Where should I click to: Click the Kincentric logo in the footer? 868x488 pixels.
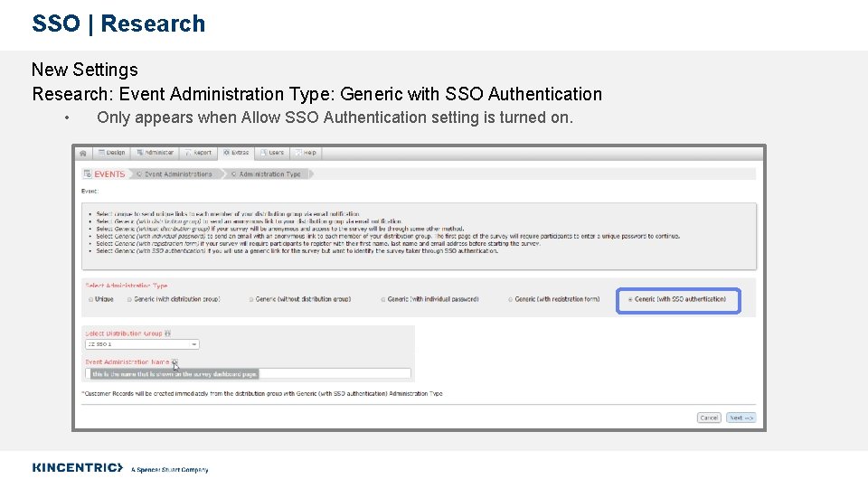77,467
